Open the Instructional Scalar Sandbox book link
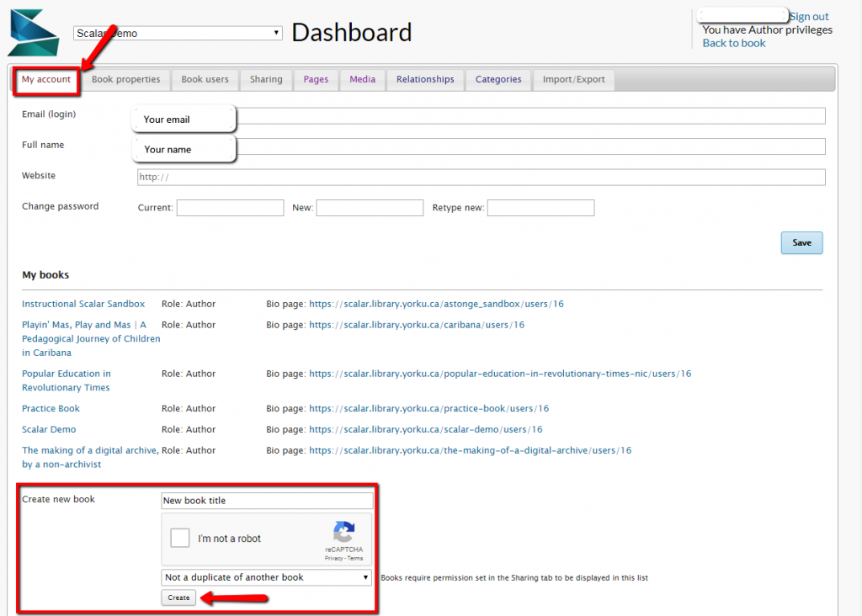862x616 pixels. [83, 304]
